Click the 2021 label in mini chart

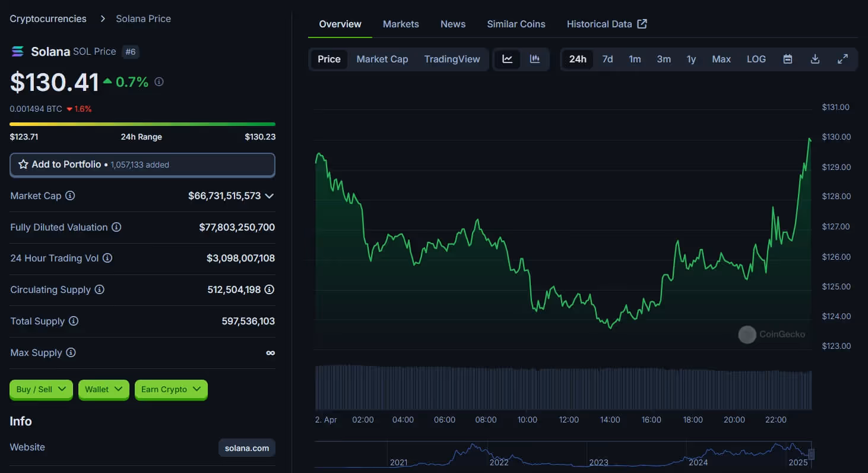coord(399,462)
